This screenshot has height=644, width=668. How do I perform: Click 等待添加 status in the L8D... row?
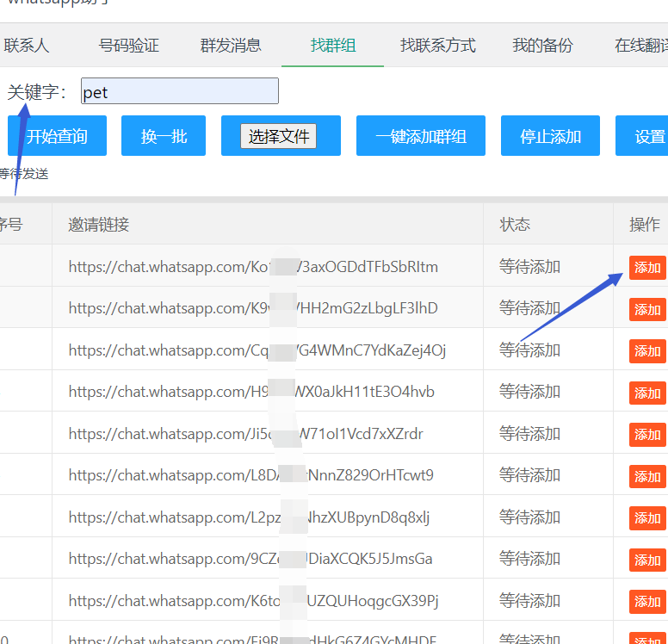pos(529,475)
